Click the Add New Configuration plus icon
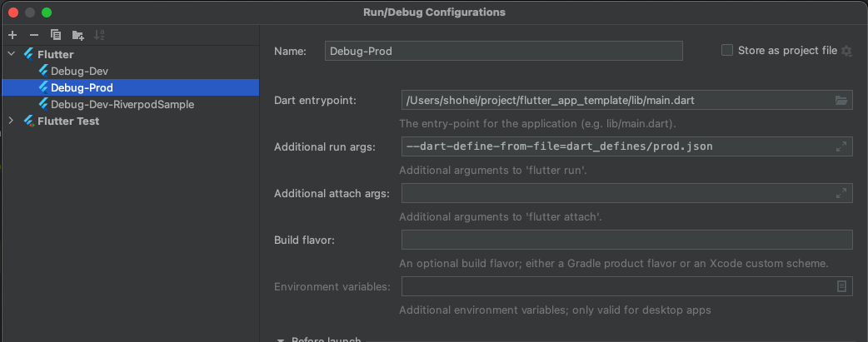The height and width of the screenshot is (342, 868). pos(12,35)
